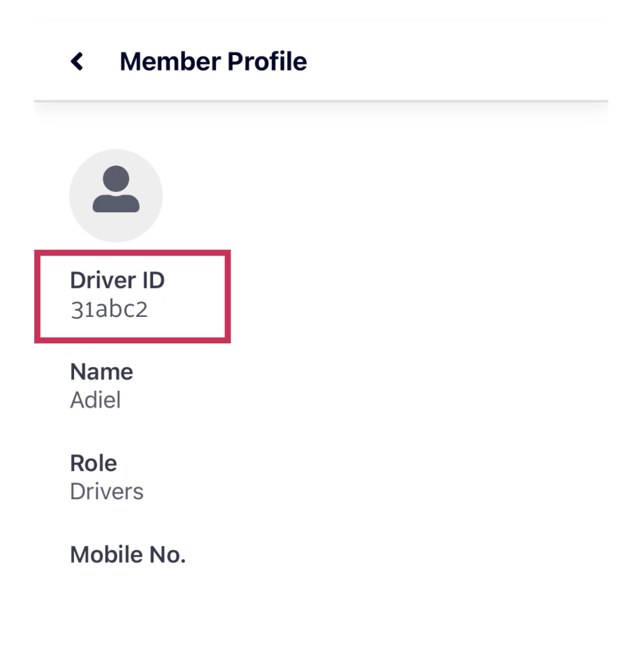644x659 pixels.
Task: Tap the ID portion of Driver ID
Action: pyautogui.click(x=154, y=280)
